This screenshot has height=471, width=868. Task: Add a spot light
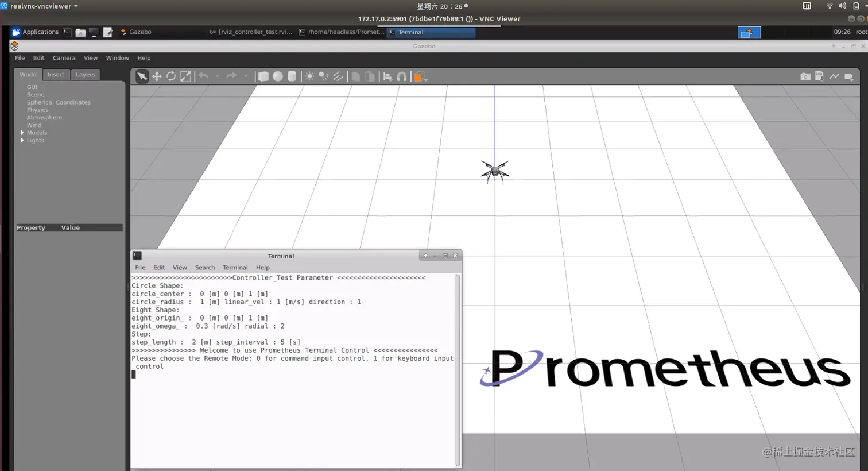tap(324, 76)
